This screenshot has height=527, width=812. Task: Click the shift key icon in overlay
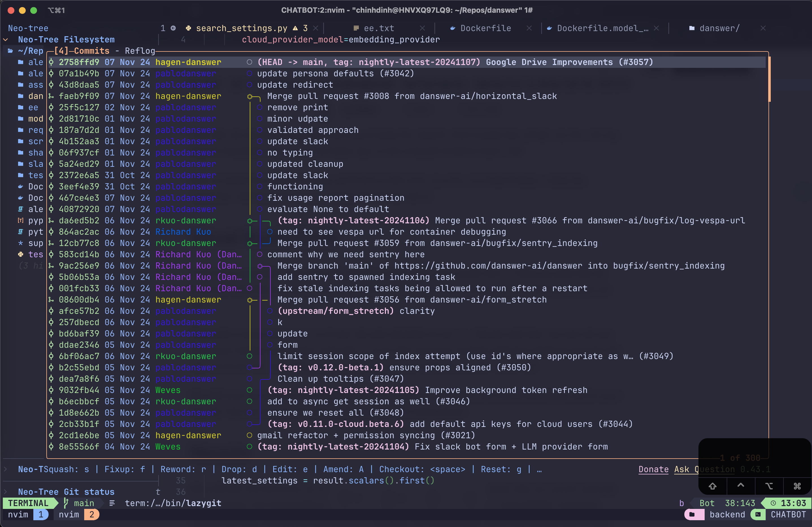click(x=712, y=486)
